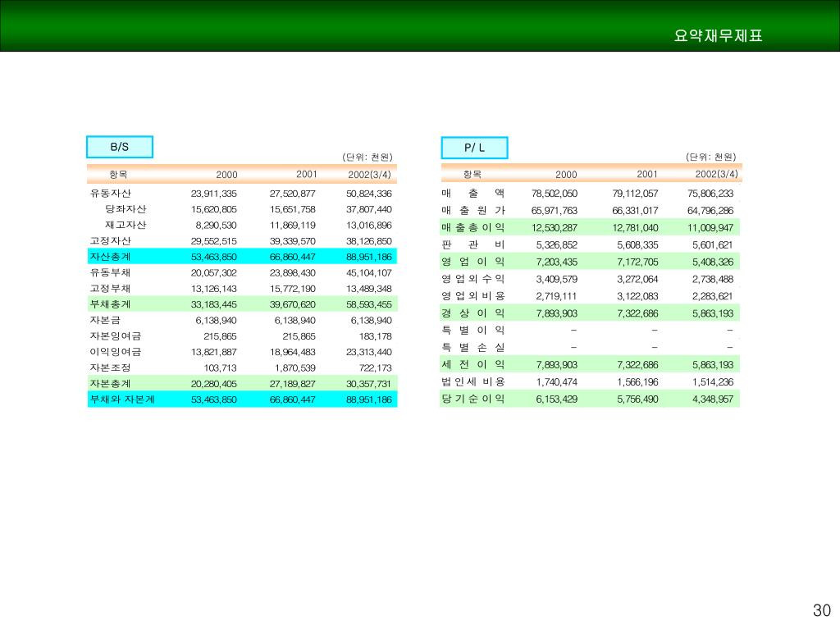
Task: Click the 매출원가 row label
Action: click(473, 210)
